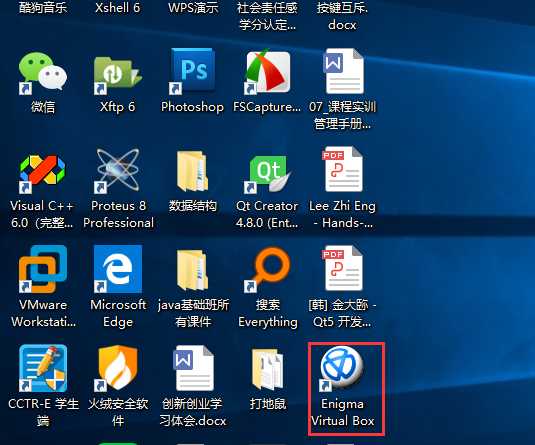Launch Proteus 8 Professional icon
535x445 pixels.
(118, 171)
